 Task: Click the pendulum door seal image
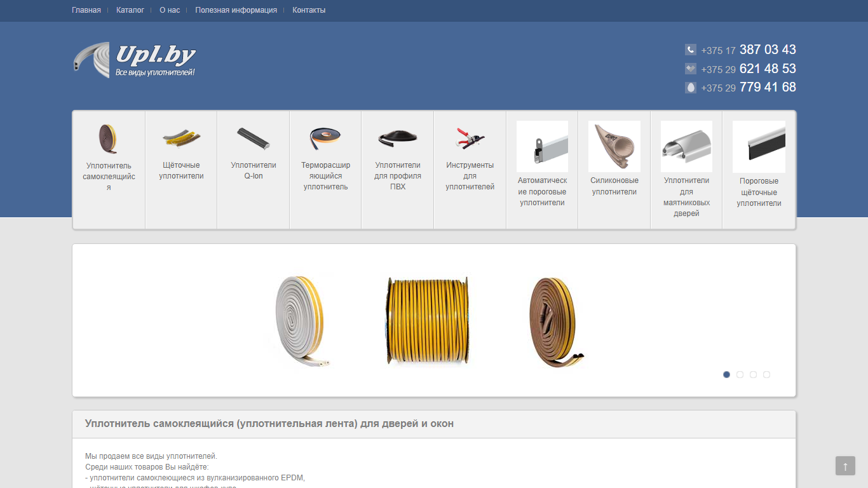click(686, 146)
